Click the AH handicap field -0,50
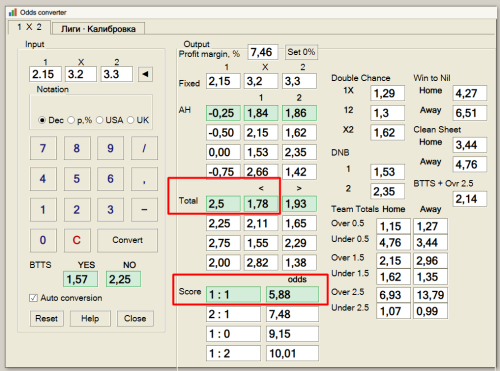This screenshot has width=500, height=371. click(223, 133)
